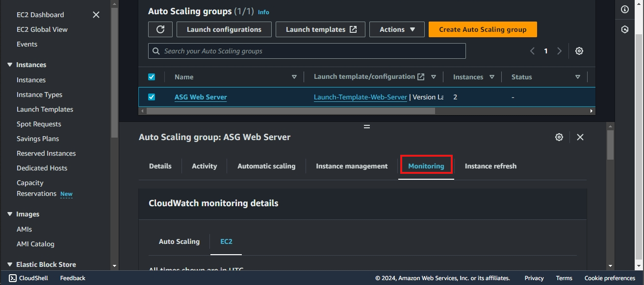644x285 pixels.
Task: Select the Monitoring tab
Action: pyautogui.click(x=426, y=166)
